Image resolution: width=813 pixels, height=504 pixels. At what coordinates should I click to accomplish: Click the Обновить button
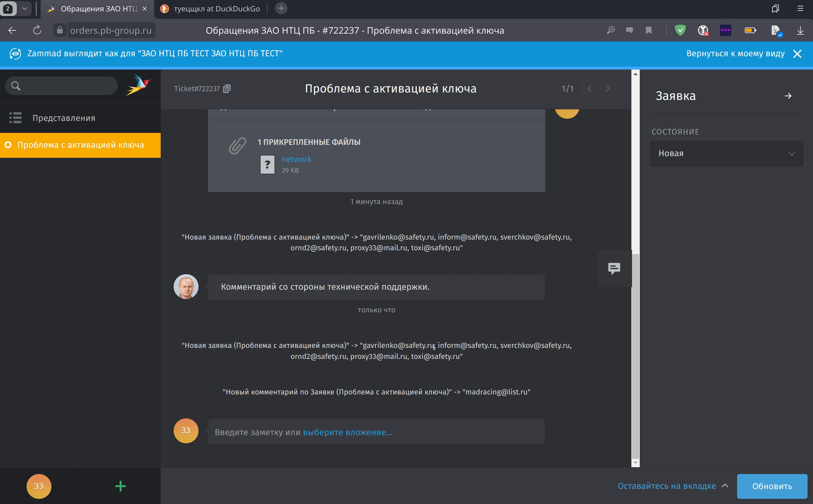(x=772, y=486)
